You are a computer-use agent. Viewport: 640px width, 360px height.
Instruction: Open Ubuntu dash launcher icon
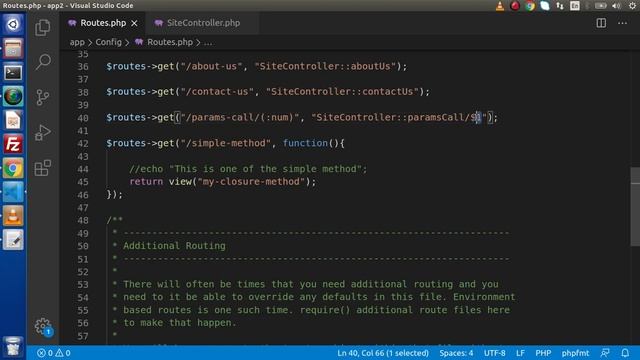[x=13, y=24]
